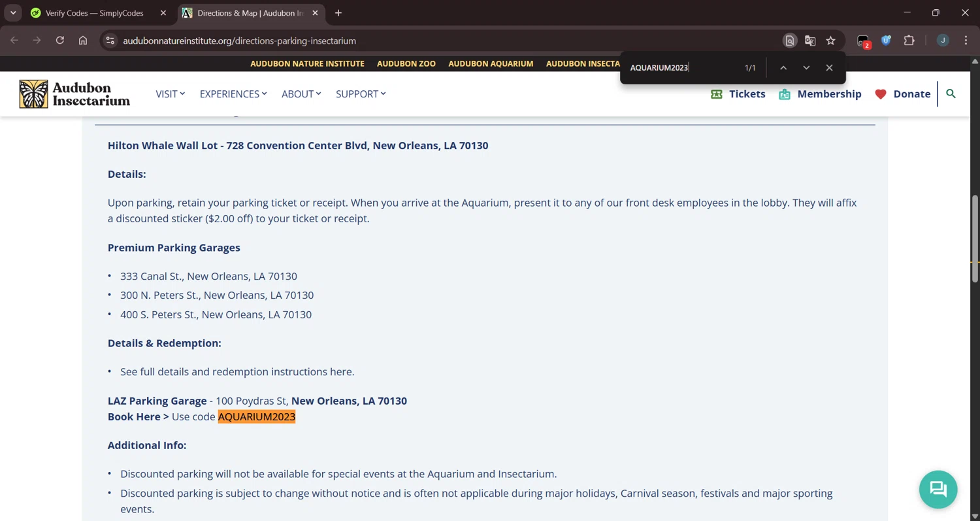Go to previous find result

[783, 68]
